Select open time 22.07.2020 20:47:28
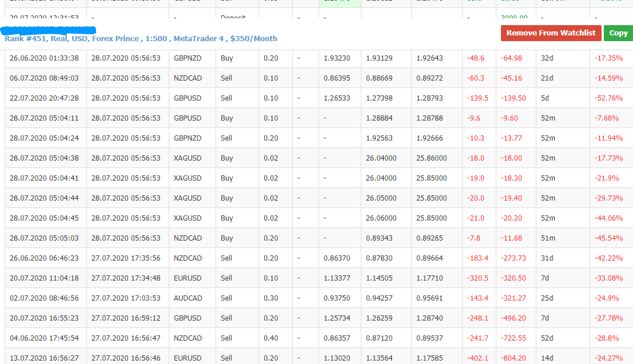 44,98
